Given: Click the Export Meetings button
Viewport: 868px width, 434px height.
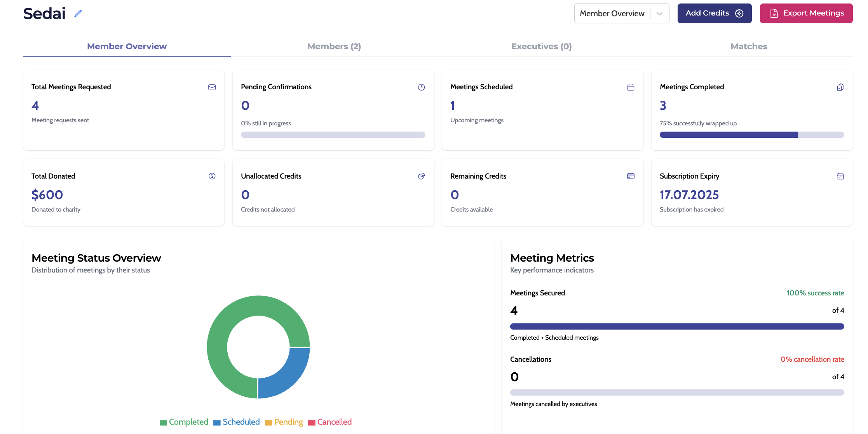Looking at the screenshot, I should 806,14.
